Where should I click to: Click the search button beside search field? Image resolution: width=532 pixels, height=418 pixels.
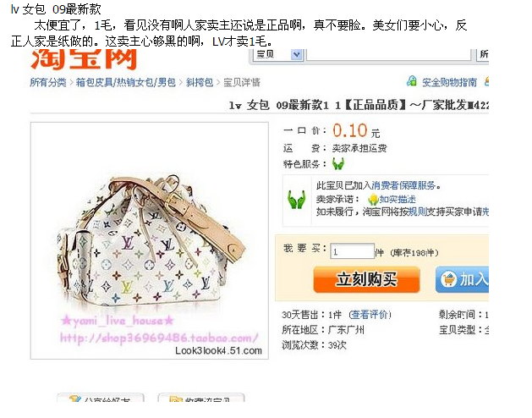pyautogui.click(x=482, y=54)
